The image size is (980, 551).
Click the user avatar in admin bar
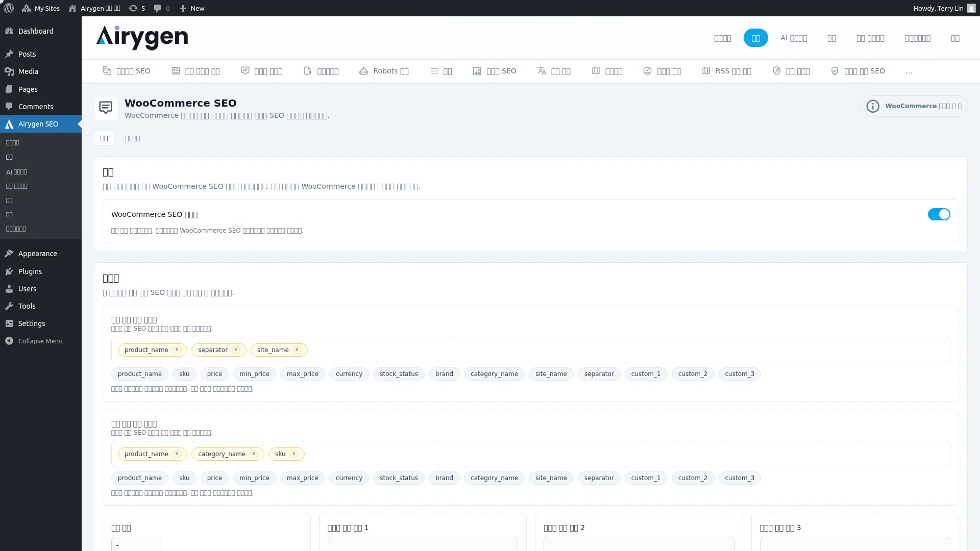(x=971, y=8)
